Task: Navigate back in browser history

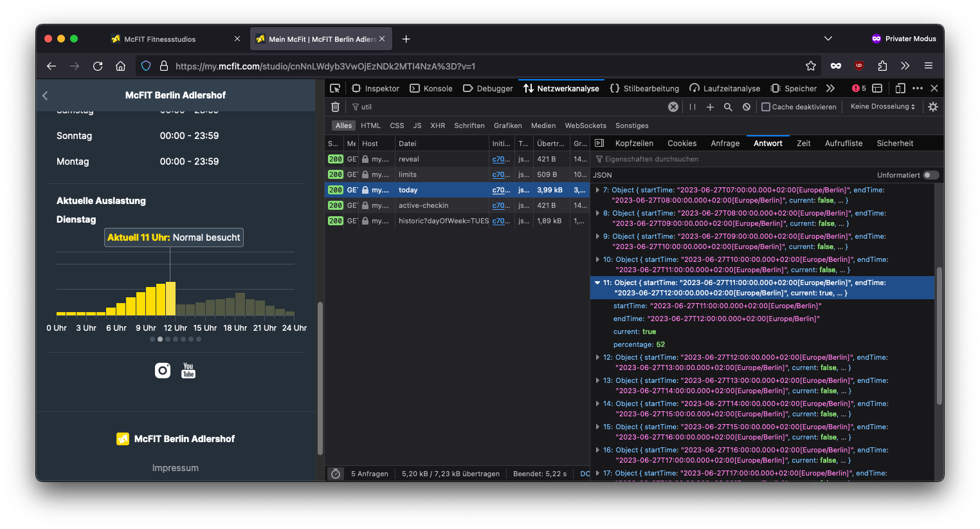Action: click(51, 66)
